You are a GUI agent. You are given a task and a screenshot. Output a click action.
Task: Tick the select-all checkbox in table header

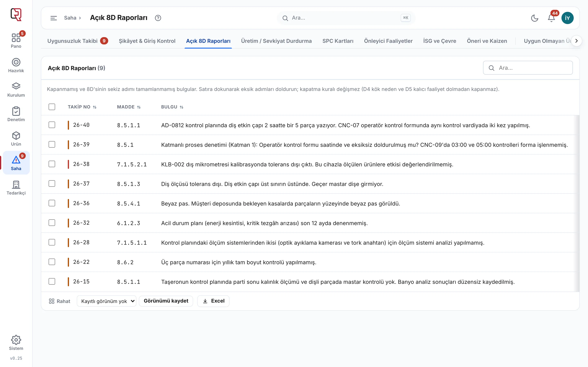(x=52, y=107)
